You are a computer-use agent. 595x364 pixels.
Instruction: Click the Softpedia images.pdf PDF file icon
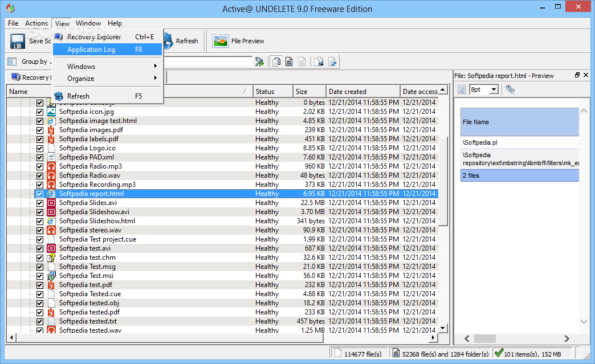click(51, 130)
